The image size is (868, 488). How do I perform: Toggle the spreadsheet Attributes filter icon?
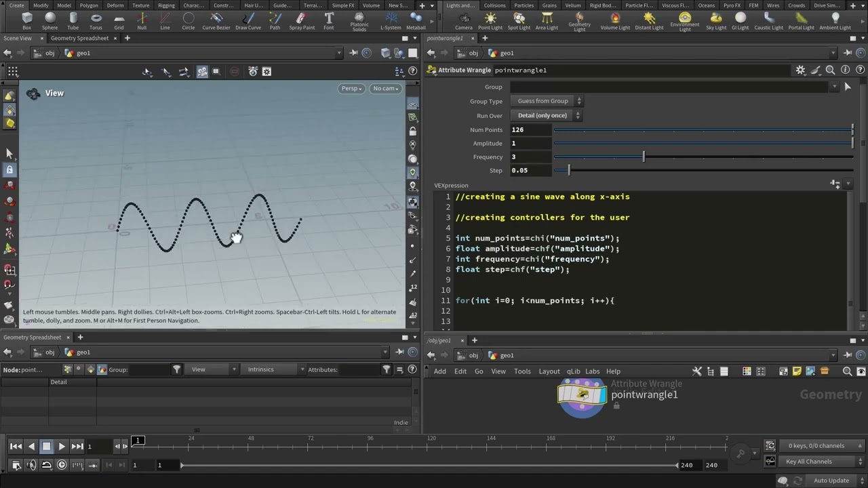click(x=387, y=369)
